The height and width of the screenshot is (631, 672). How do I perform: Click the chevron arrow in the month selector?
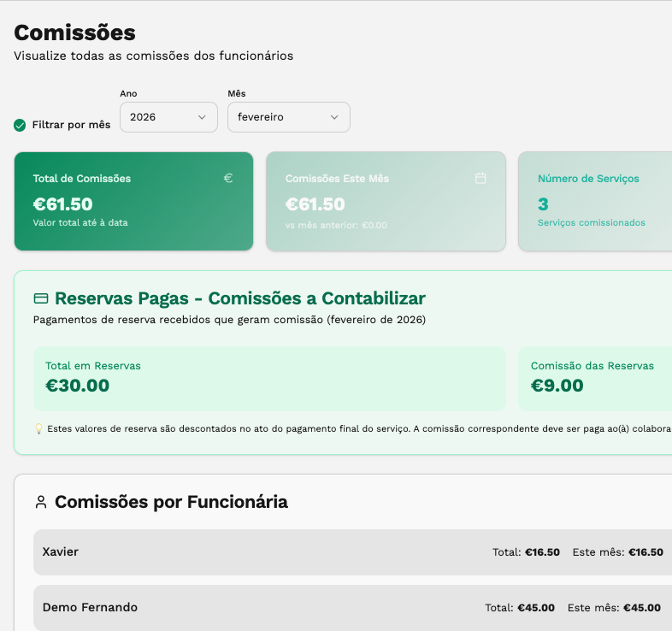pyautogui.click(x=334, y=117)
